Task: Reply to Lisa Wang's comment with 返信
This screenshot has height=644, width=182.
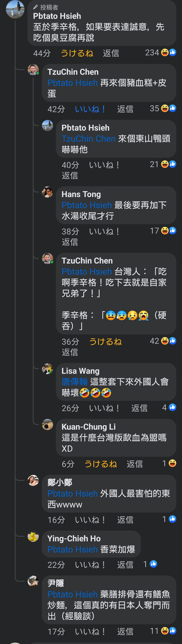Action: tap(139, 408)
